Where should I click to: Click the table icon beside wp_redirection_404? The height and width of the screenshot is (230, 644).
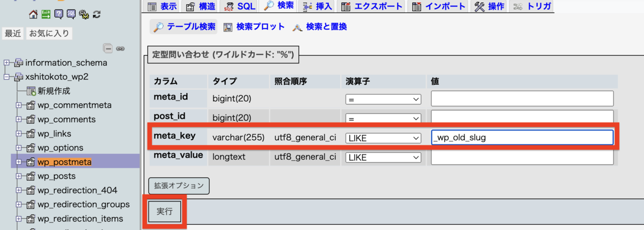[x=31, y=190]
